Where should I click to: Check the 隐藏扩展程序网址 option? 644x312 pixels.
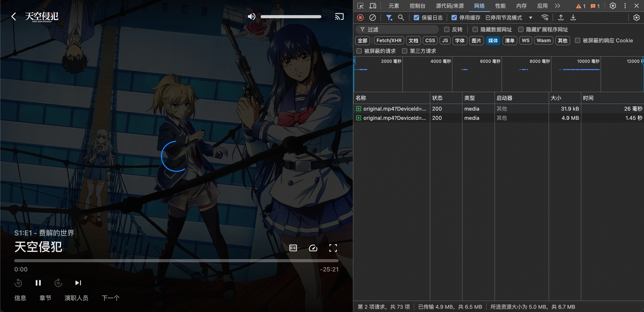[x=521, y=30]
